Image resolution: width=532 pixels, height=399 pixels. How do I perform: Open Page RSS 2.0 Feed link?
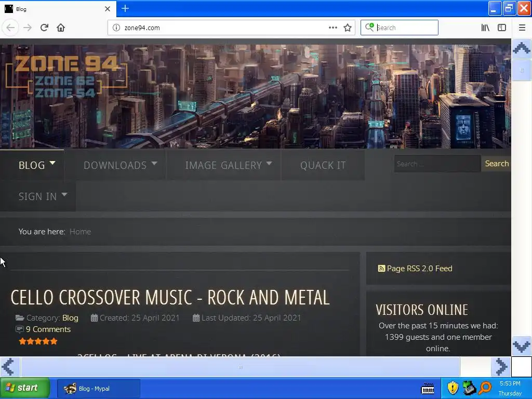tap(419, 269)
